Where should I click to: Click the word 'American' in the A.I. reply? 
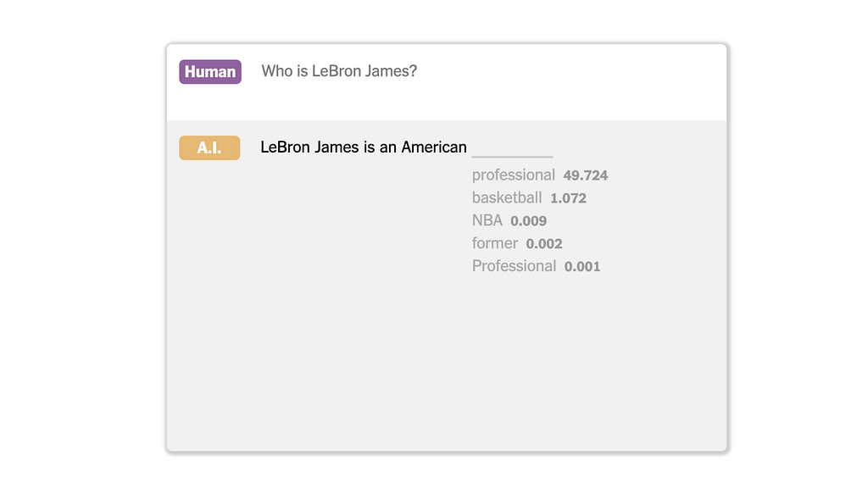coord(434,147)
